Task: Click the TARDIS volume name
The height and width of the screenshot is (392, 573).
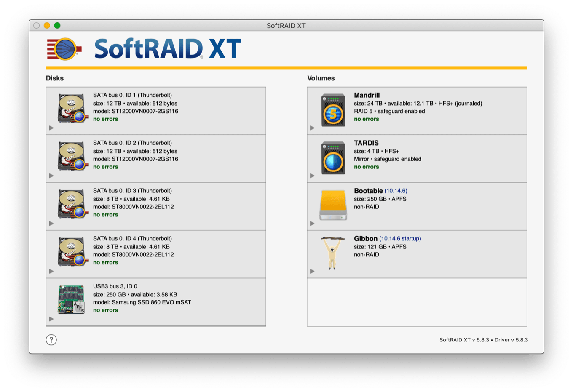Action: 366,143
